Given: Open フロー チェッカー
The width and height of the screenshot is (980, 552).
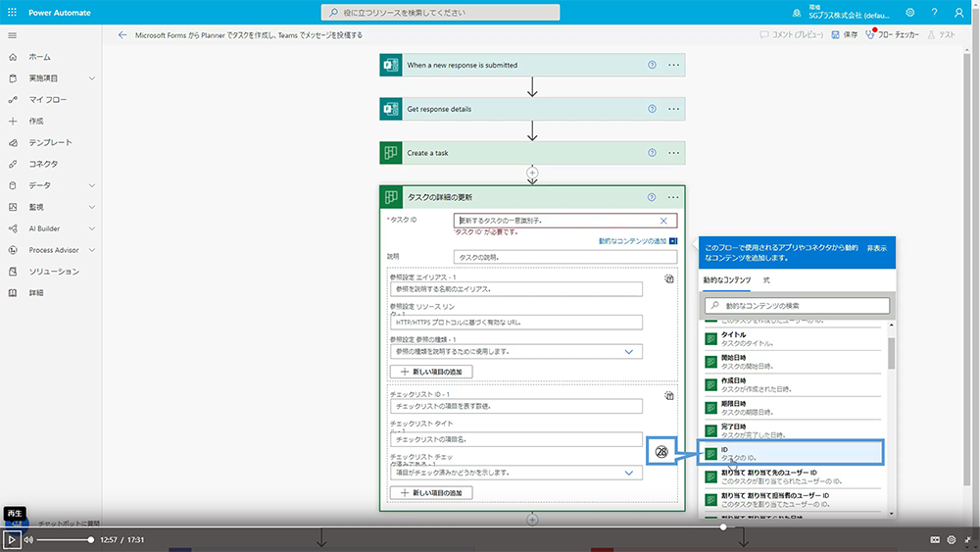Looking at the screenshot, I should (892, 35).
